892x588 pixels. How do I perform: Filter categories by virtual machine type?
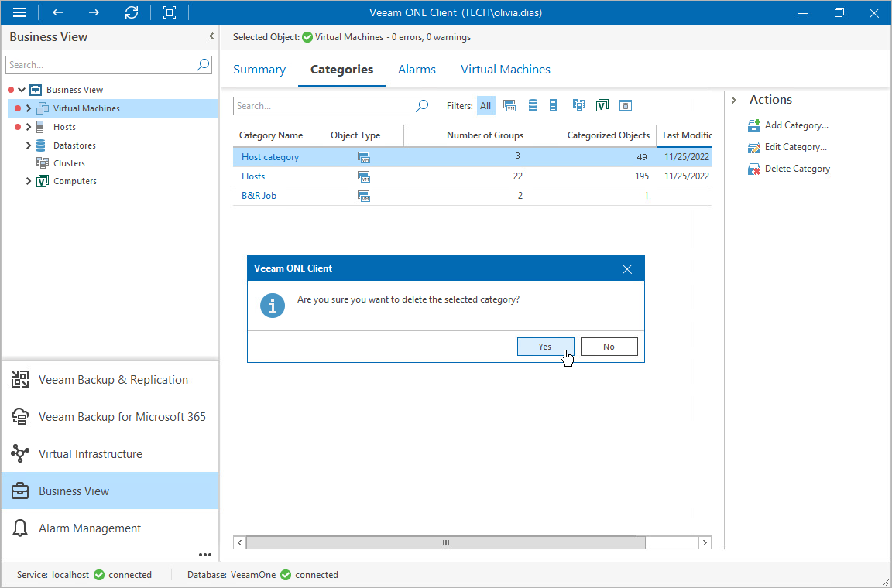tap(509, 106)
